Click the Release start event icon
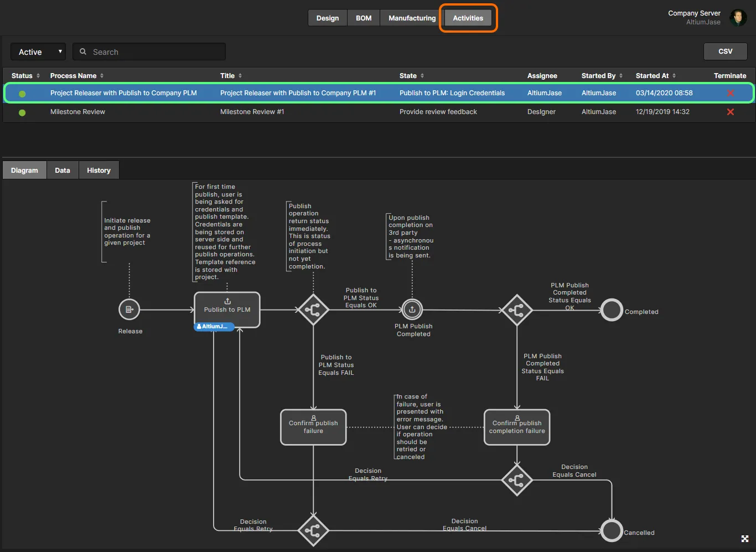 point(129,309)
